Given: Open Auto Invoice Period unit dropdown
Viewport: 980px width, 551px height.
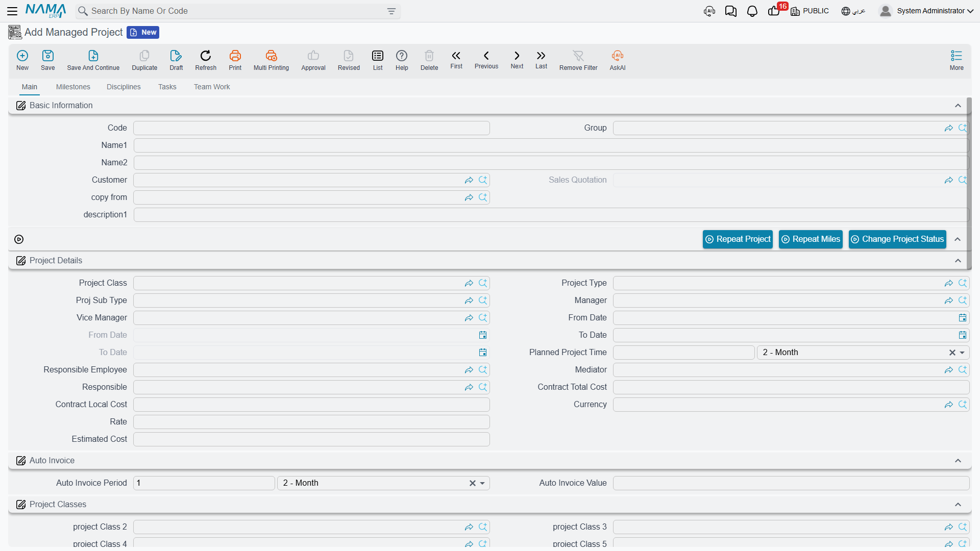Looking at the screenshot, I should [482, 483].
